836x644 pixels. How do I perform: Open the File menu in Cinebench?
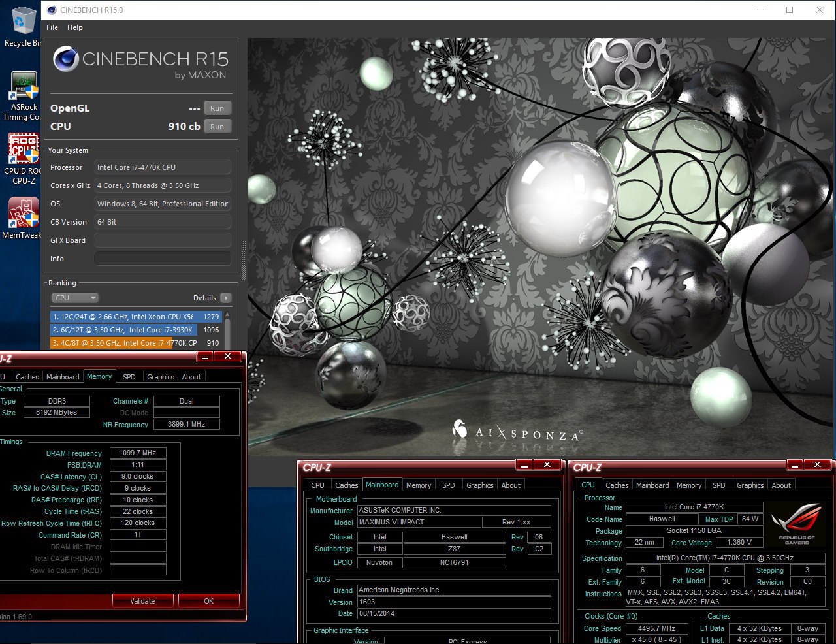coord(52,27)
